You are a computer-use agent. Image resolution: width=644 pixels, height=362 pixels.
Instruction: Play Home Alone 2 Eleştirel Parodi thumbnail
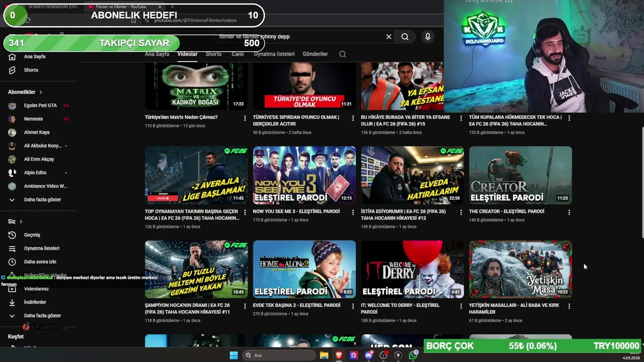click(304, 269)
